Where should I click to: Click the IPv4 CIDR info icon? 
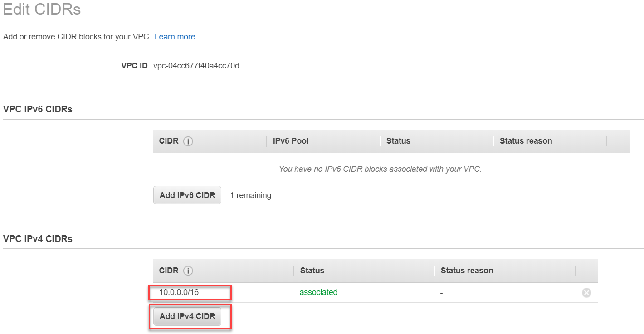pyautogui.click(x=188, y=271)
